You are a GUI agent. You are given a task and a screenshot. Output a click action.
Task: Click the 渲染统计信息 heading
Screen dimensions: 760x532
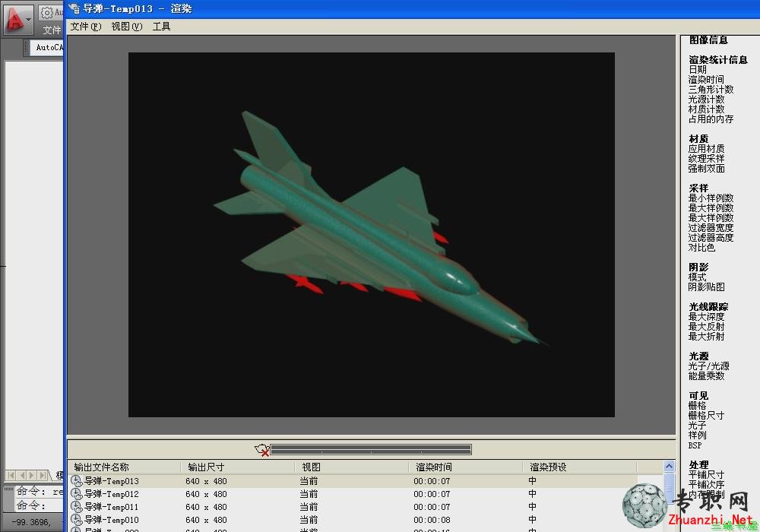click(718, 59)
